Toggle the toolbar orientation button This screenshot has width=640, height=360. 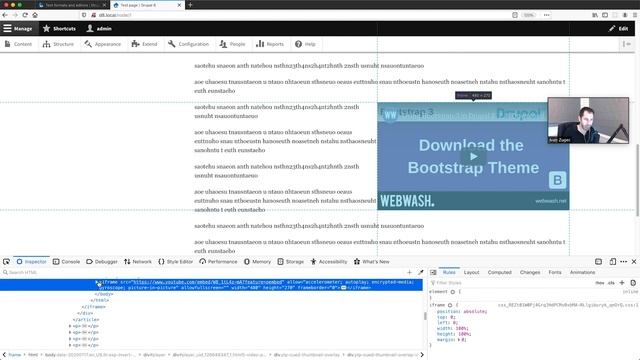[627, 44]
